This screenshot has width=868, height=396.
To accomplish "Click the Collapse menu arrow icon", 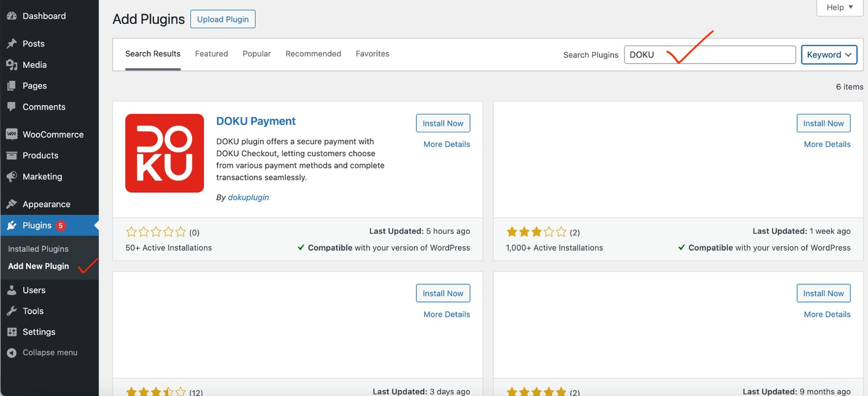I will [x=11, y=352].
